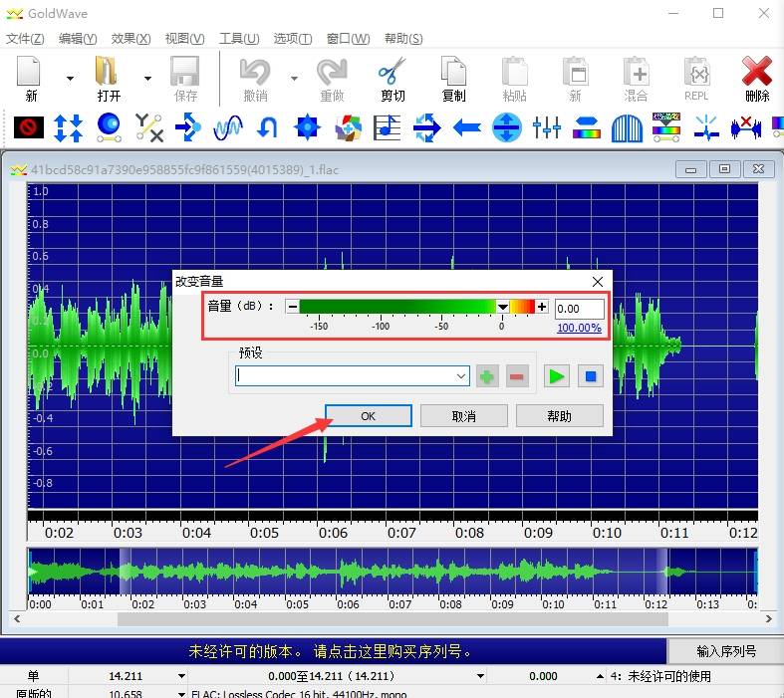Open the 视图 menu
784x698 pixels.
click(184, 39)
